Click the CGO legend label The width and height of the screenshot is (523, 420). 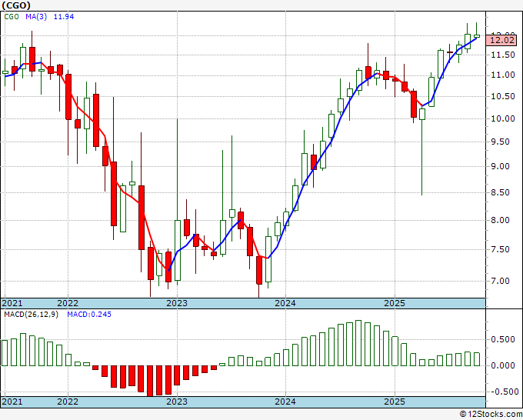pyautogui.click(x=12, y=17)
